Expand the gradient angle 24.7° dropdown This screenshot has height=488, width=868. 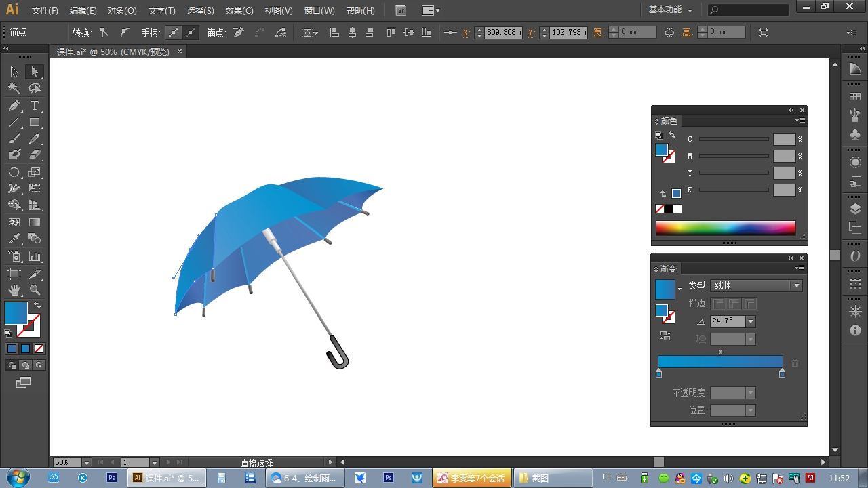click(751, 321)
